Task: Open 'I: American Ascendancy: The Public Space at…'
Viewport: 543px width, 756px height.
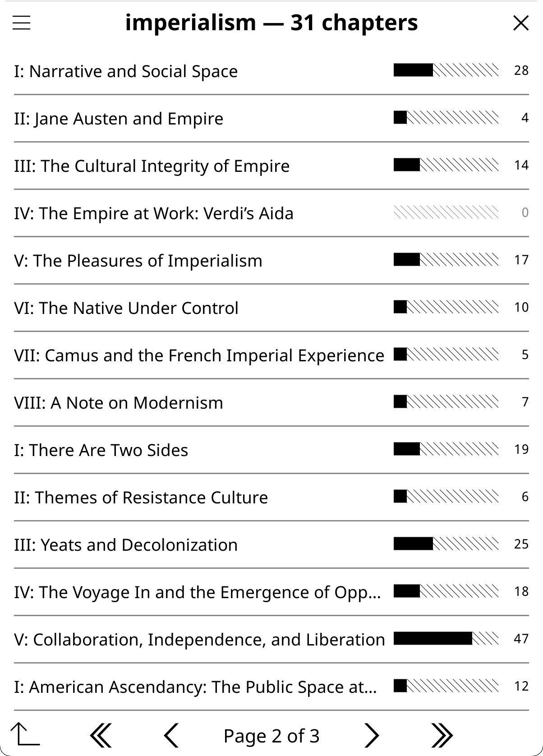Action: (x=271, y=687)
